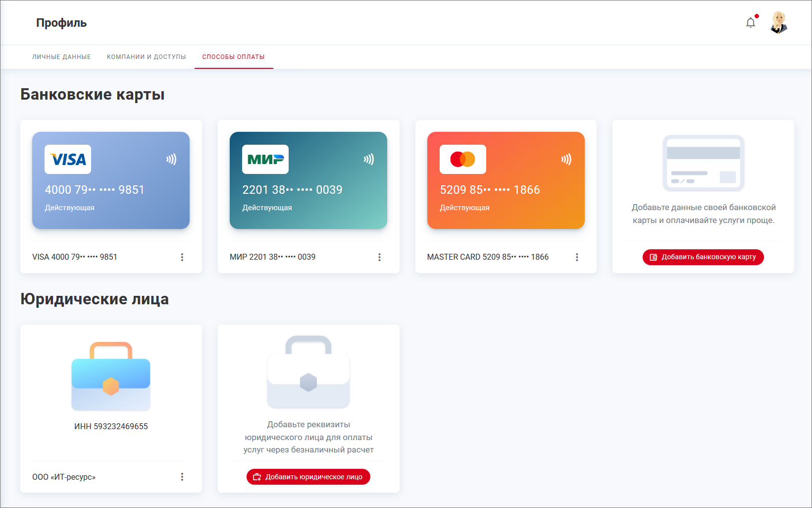Click the user avatar photo
Viewport: 812px width, 508px height.
coord(779,22)
